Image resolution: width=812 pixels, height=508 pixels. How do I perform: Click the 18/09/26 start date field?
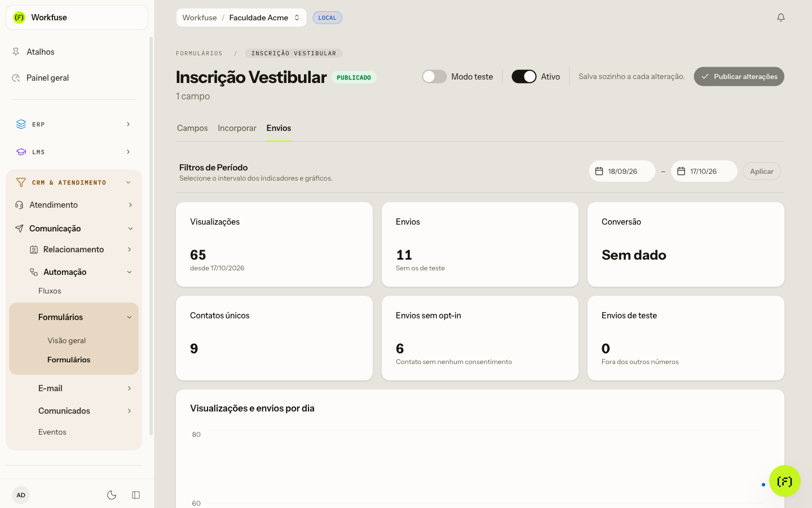coord(622,171)
